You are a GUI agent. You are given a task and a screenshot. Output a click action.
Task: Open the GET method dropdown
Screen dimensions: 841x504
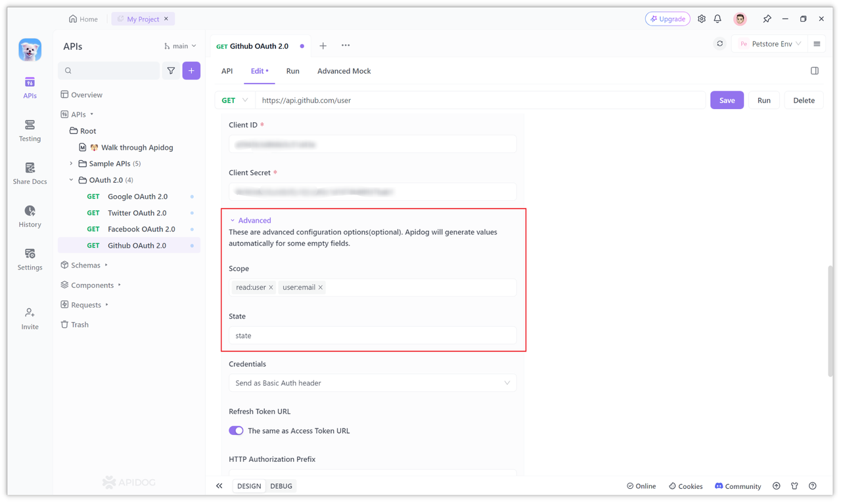point(235,101)
